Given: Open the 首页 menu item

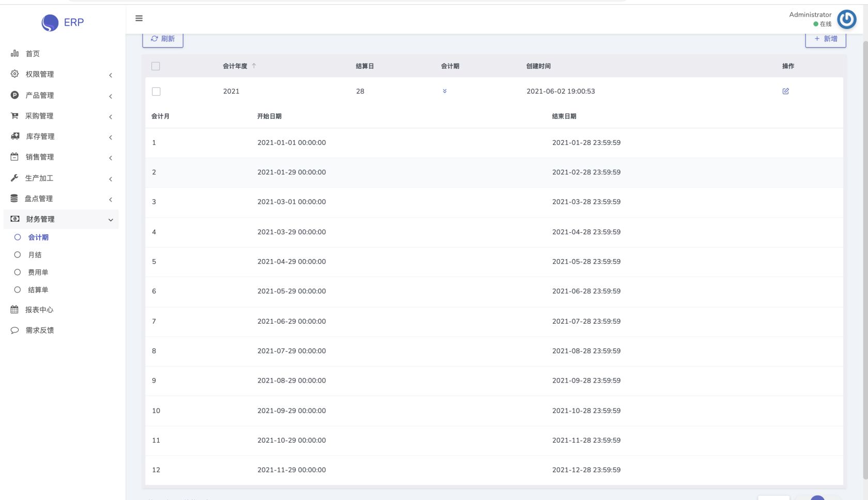Looking at the screenshot, I should pos(33,53).
